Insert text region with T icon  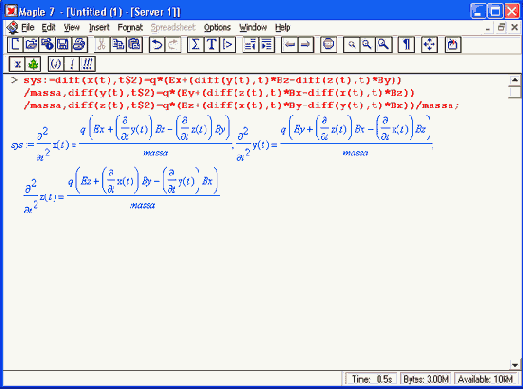pos(211,44)
